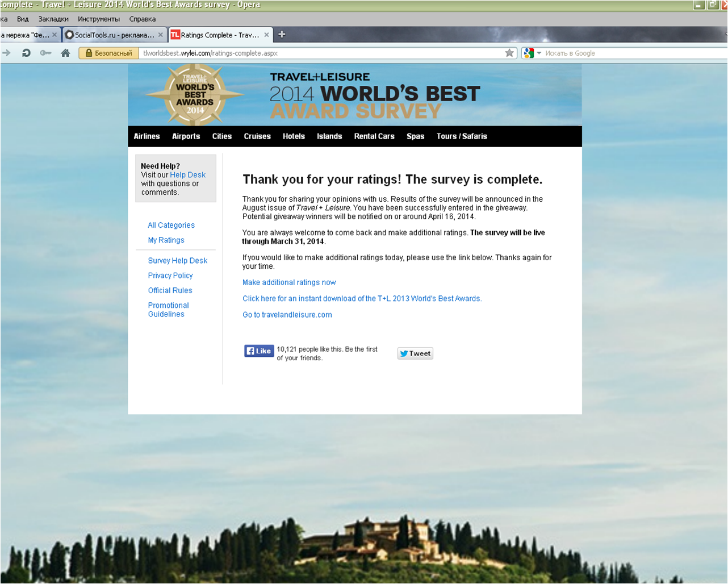
Task: Select the Ratings Complete tab
Action: 220,35
